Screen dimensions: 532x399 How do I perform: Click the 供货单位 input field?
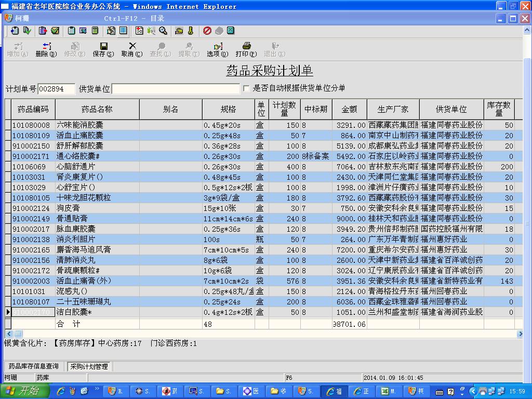coord(176,89)
